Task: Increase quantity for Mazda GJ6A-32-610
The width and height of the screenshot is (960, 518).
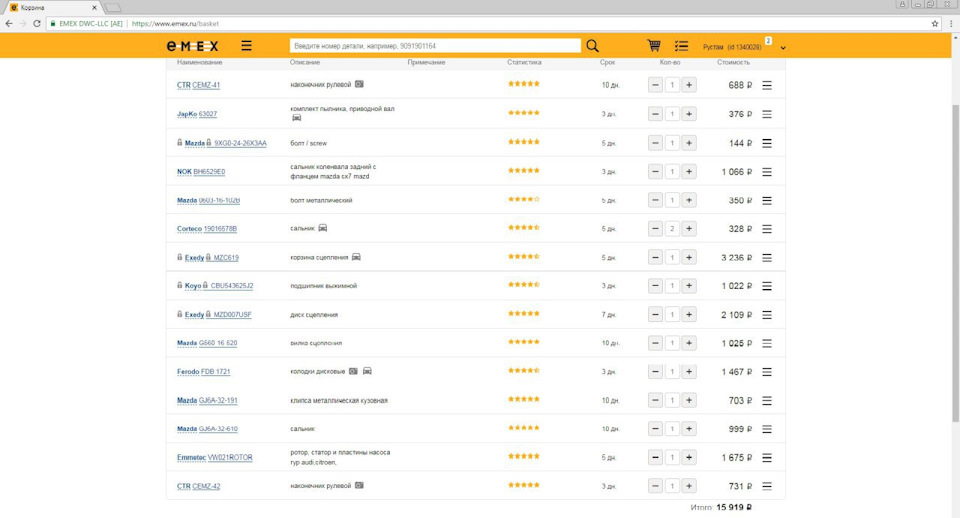Action: 689,429
